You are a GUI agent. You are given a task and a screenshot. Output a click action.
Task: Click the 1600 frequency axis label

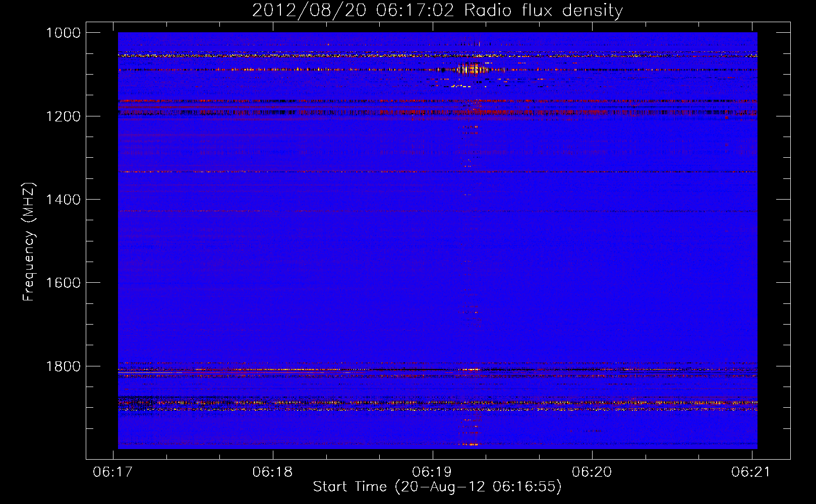63,283
